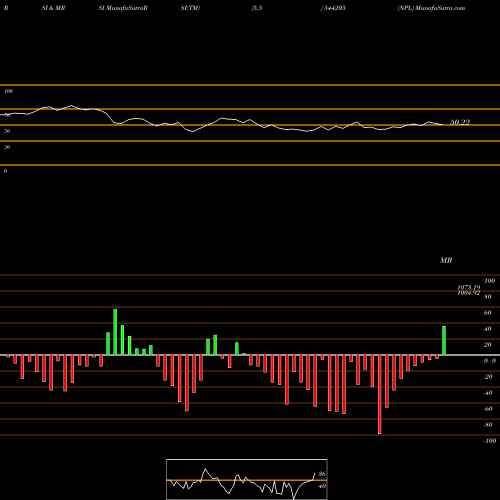This screenshot has height=500, width=500.
Task: Click the RSI value label 50.22
Action: coord(460,122)
